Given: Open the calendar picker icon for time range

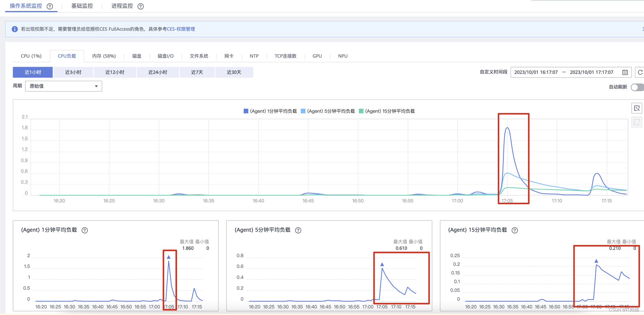Looking at the screenshot, I should tap(625, 72).
